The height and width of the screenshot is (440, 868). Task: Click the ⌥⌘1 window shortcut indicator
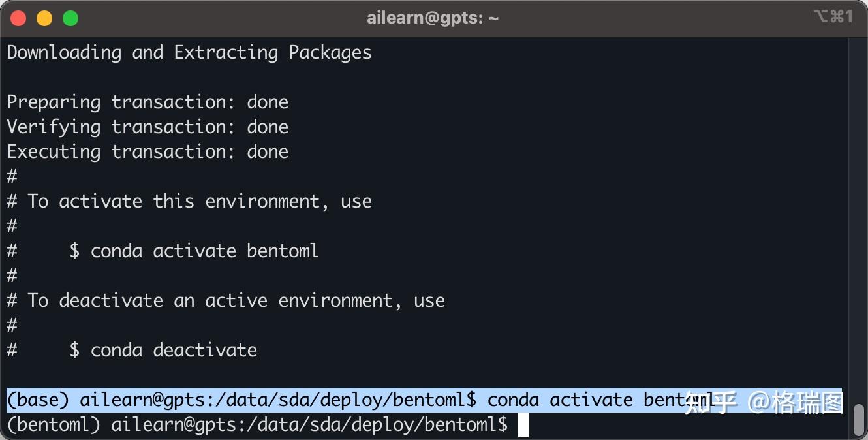point(833,17)
